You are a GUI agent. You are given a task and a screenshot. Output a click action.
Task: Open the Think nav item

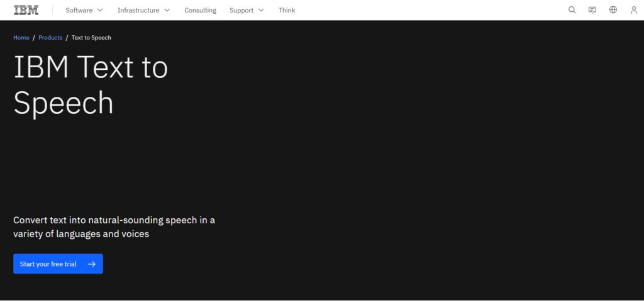(287, 10)
